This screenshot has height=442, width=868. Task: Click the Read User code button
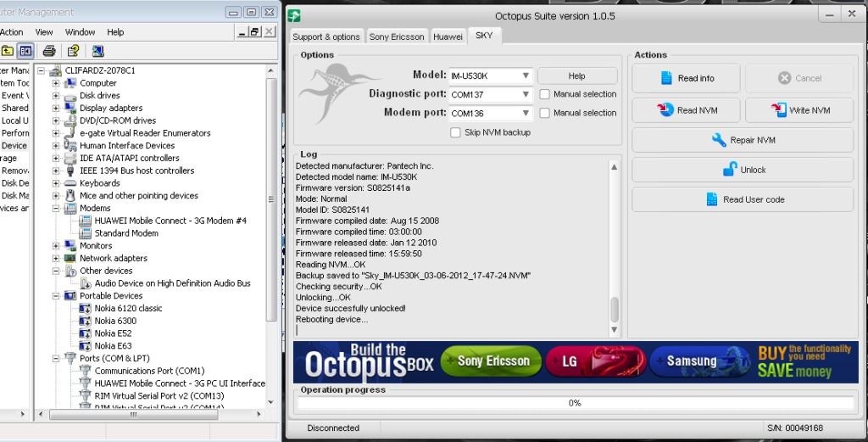743,199
